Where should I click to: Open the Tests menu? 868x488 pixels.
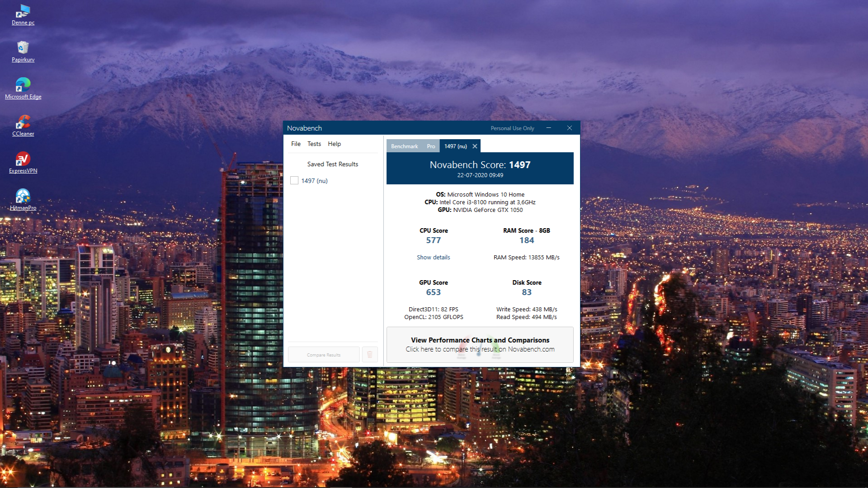[x=314, y=144]
